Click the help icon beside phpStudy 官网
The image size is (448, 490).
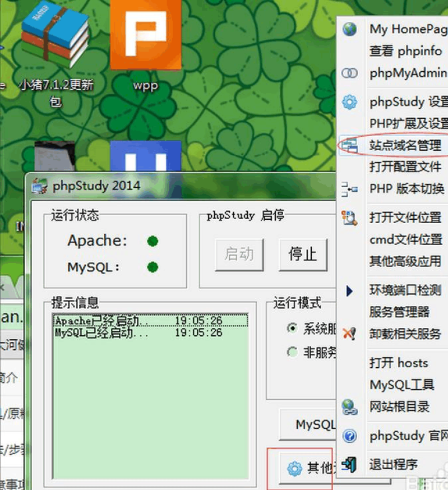coord(349,436)
